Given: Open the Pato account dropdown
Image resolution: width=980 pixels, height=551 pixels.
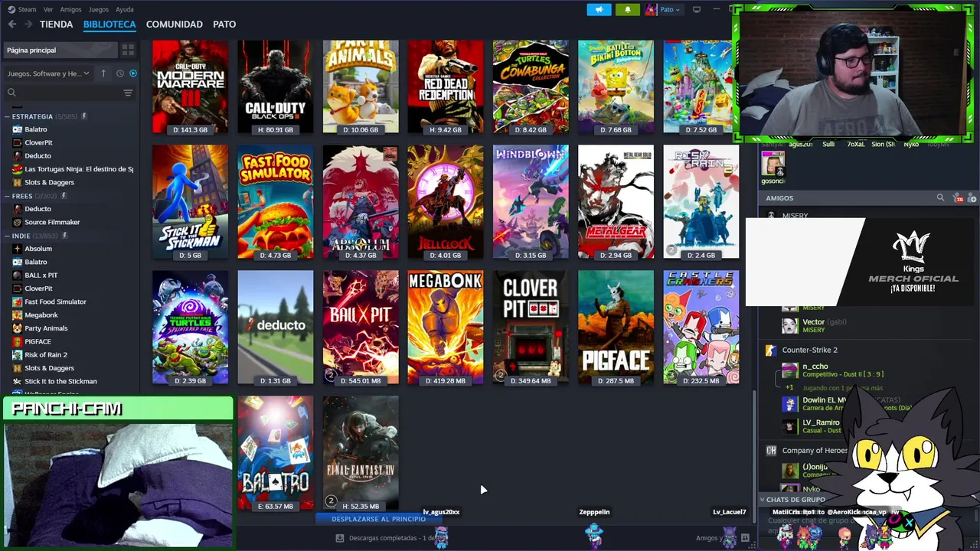Looking at the screenshot, I should click(663, 9).
